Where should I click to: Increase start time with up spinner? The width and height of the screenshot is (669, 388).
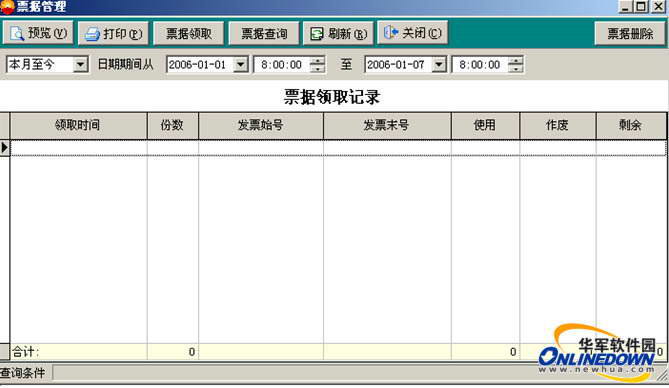pyautogui.click(x=317, y=61)
